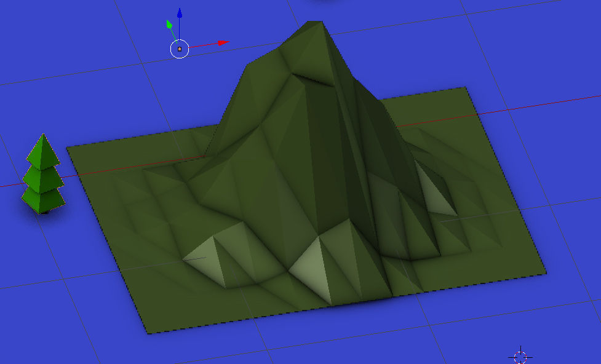The image size is (601, 364).
Task: Click the blue Z-axis arrow of the gizmo
Action: point(180,14)
